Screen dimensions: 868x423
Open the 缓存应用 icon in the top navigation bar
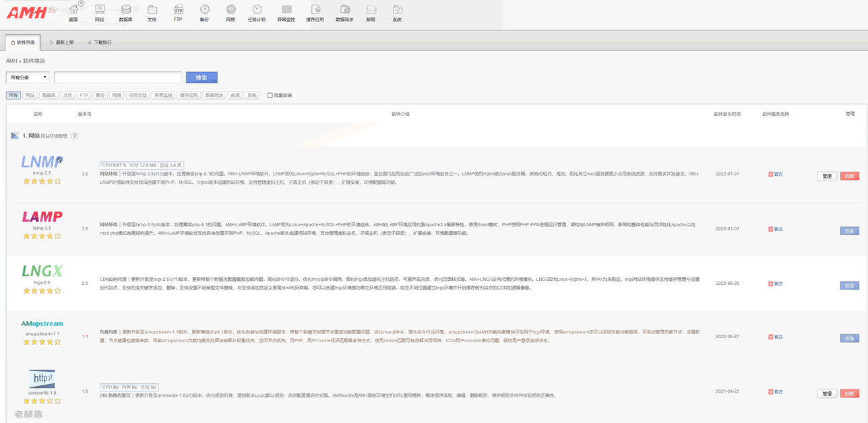(315, 12)
